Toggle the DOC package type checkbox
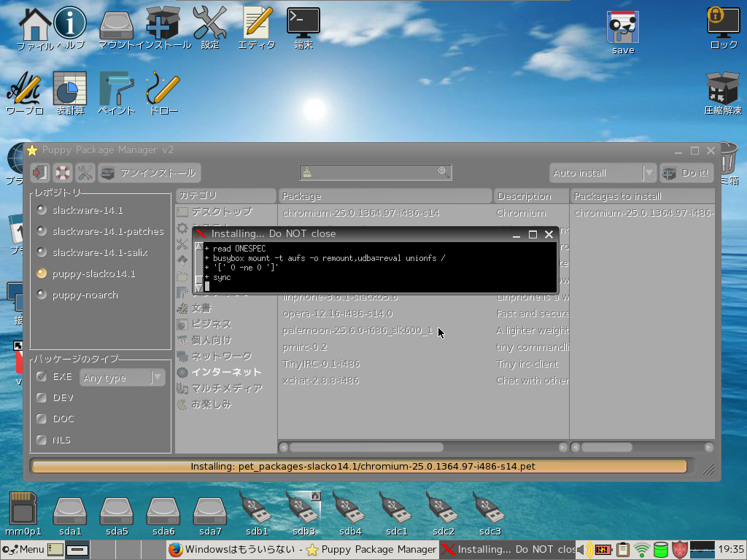The width and height of the screenshot is (747, 560). (x=42, y=419)
